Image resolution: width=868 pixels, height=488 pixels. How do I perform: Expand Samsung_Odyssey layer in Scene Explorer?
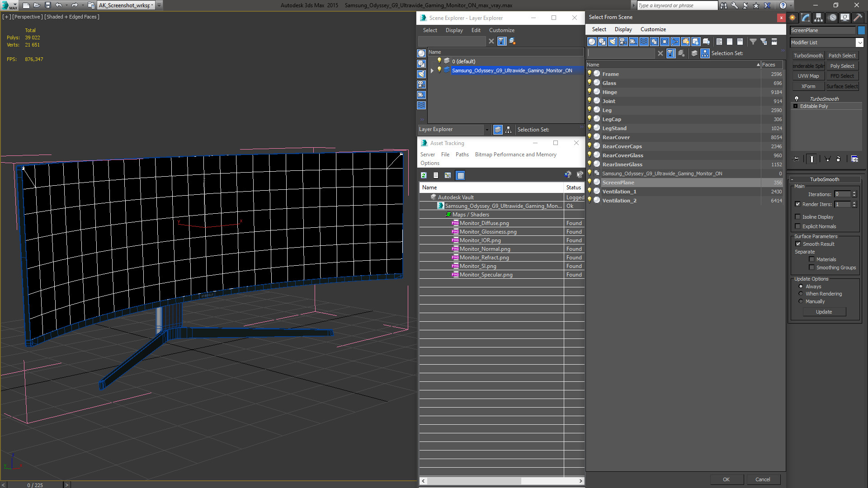(432, 70)
